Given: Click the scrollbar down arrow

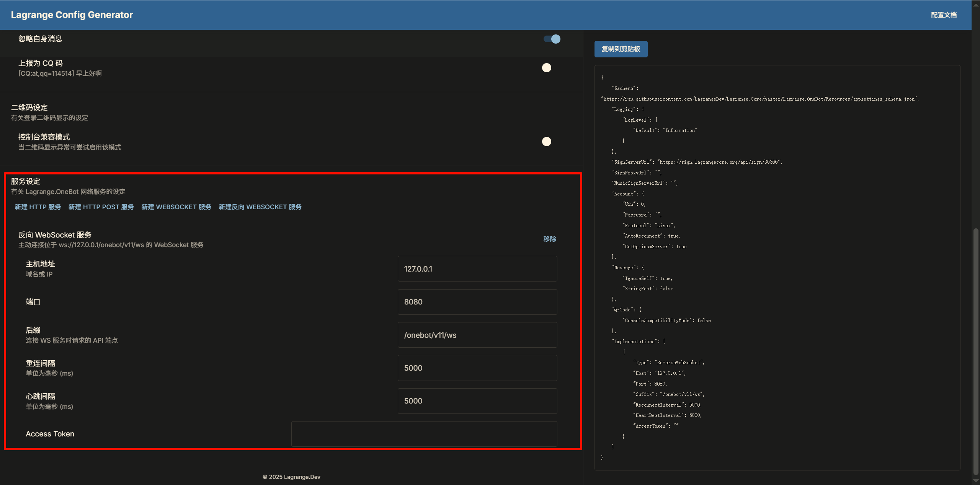Looking at the screenshot, I should pos(976,481).
